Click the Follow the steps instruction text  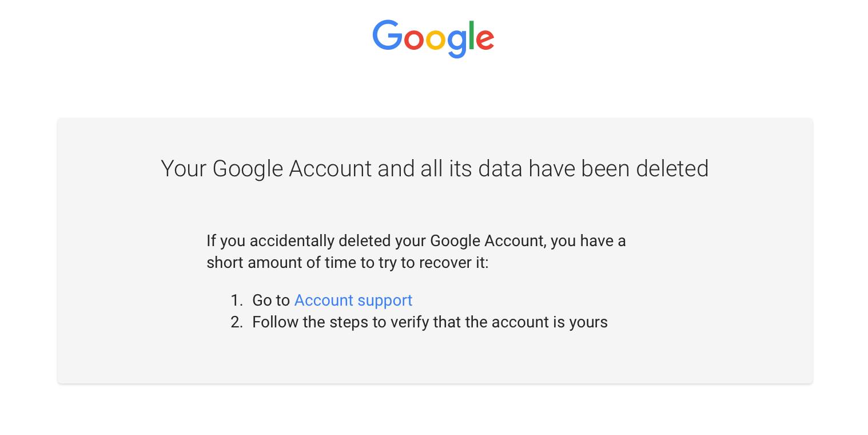[430, 322]
